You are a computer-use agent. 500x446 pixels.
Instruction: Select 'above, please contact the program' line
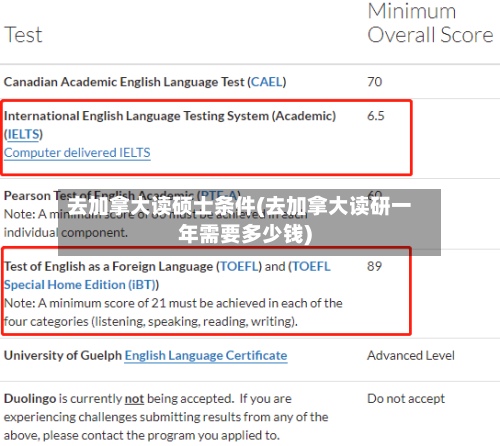142,435
